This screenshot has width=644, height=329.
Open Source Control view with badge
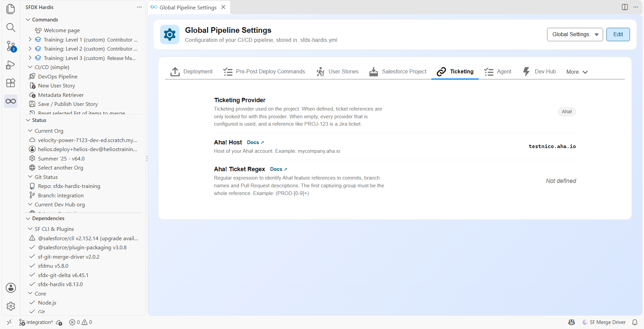(x=11, y=46)
